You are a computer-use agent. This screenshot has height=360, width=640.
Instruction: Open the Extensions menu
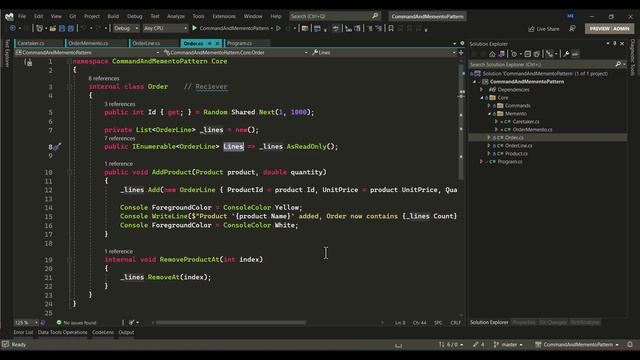point(224,16)
